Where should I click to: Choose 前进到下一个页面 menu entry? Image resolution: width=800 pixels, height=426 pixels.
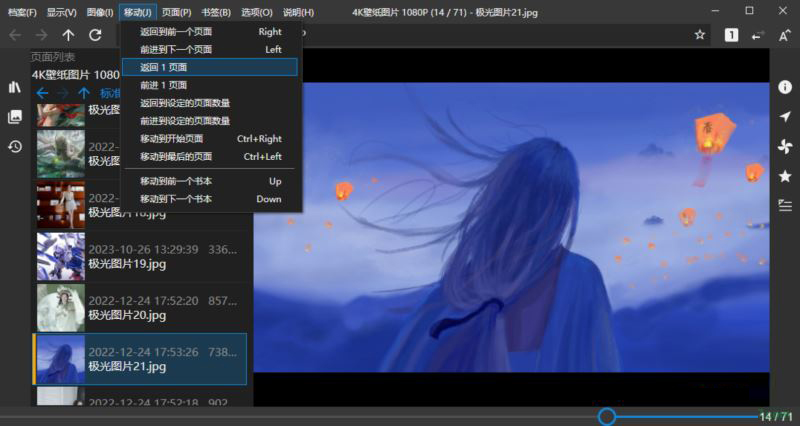(211, 49)
